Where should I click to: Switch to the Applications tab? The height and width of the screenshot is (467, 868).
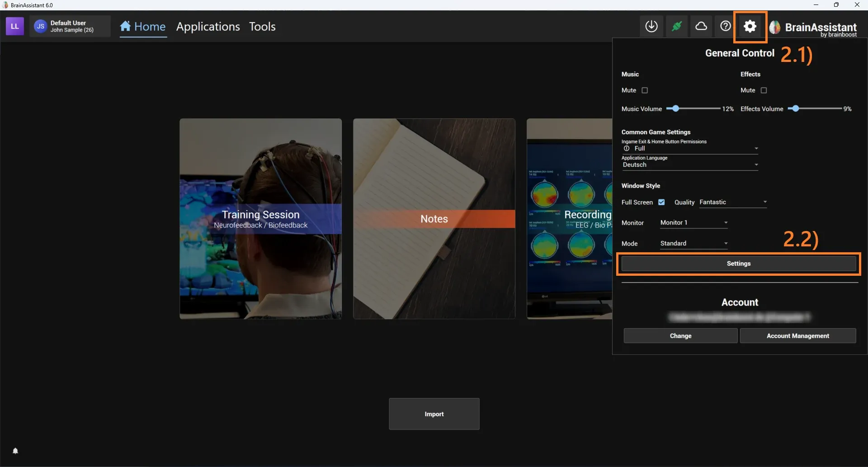pyautogui.click(x=208, y=27)
